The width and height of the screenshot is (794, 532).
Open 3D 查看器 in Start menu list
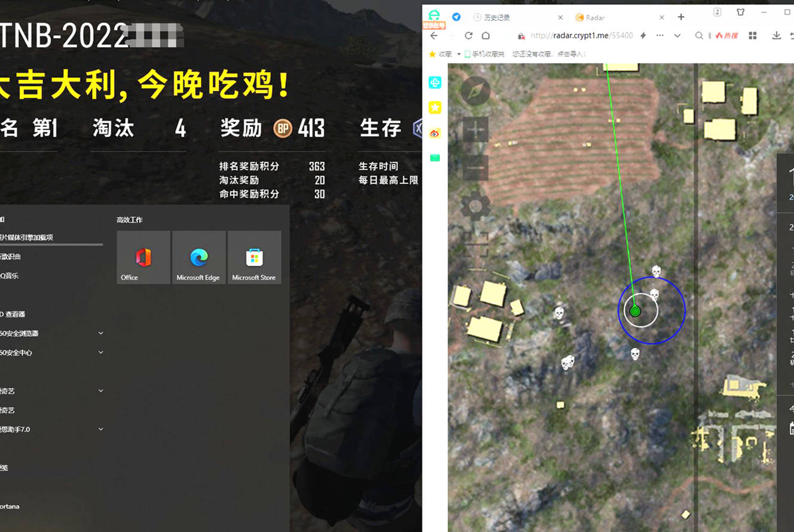click(x=13, y=314)
